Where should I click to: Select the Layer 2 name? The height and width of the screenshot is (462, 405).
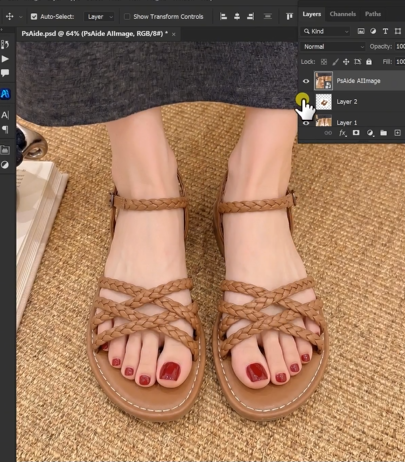click(347, 102)
